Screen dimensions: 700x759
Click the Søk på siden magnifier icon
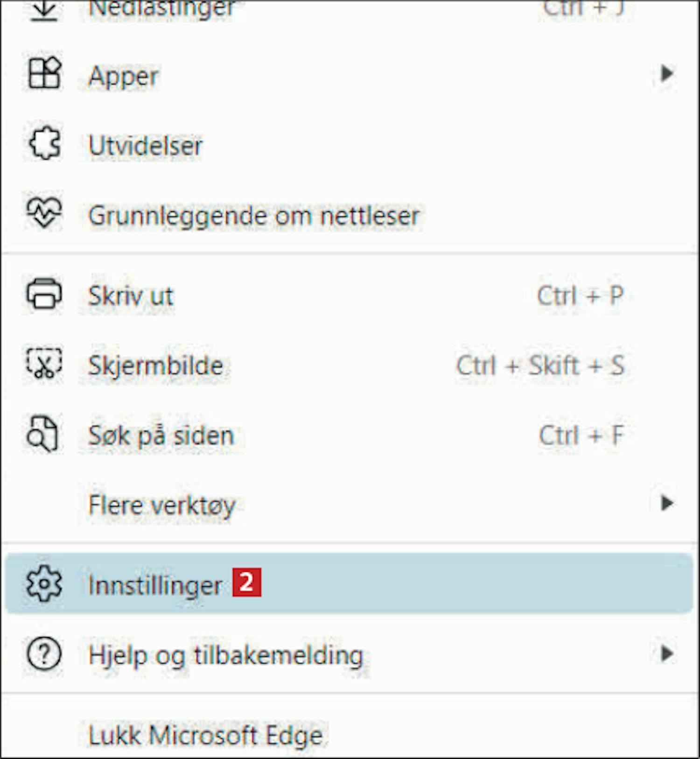coord(42,433)
